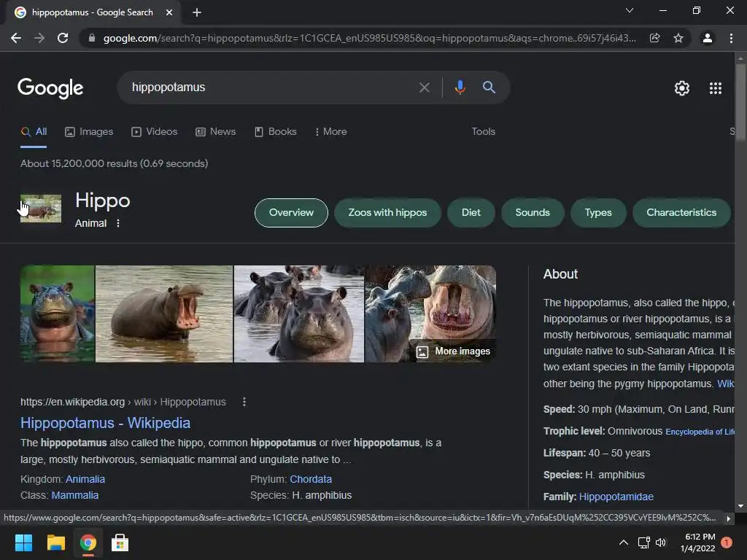Open image of hippo yawning in river

(x=164, y=314)
